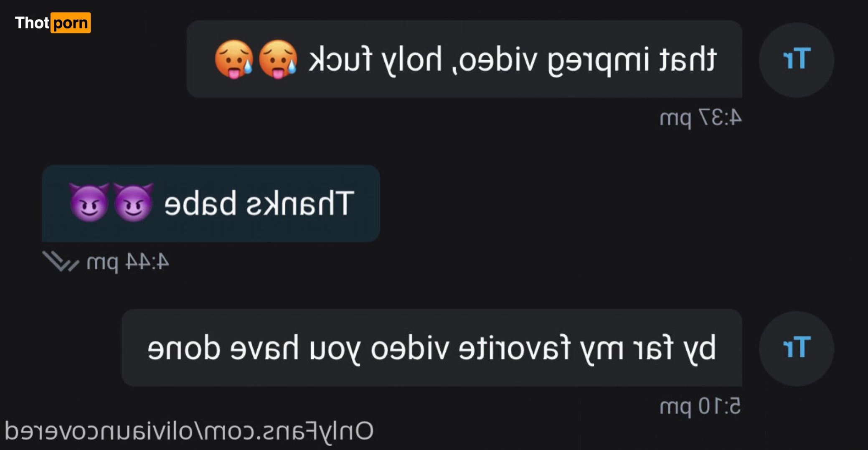Click the hot face emoji at the bubble's edge

pos(234,60)
